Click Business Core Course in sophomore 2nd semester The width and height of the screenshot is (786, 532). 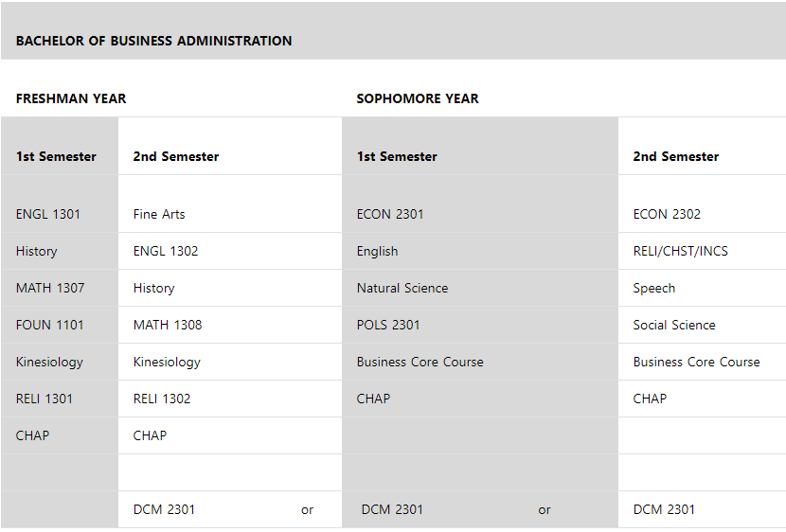pyautogui.click(x=696, y=362)
